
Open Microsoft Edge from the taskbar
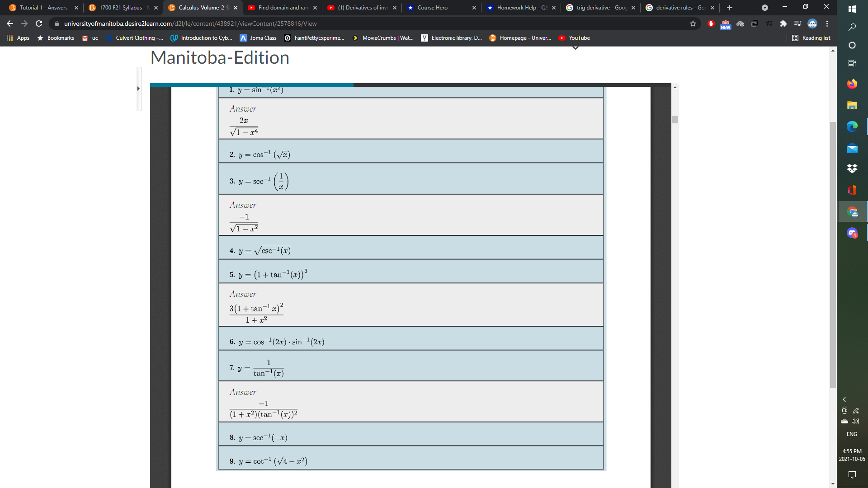[852, 127]
